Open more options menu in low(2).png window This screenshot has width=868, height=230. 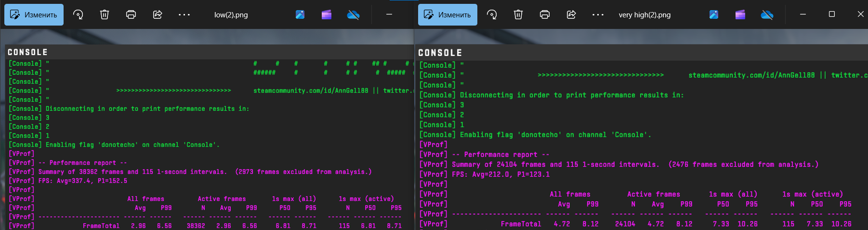click(184, 14)
